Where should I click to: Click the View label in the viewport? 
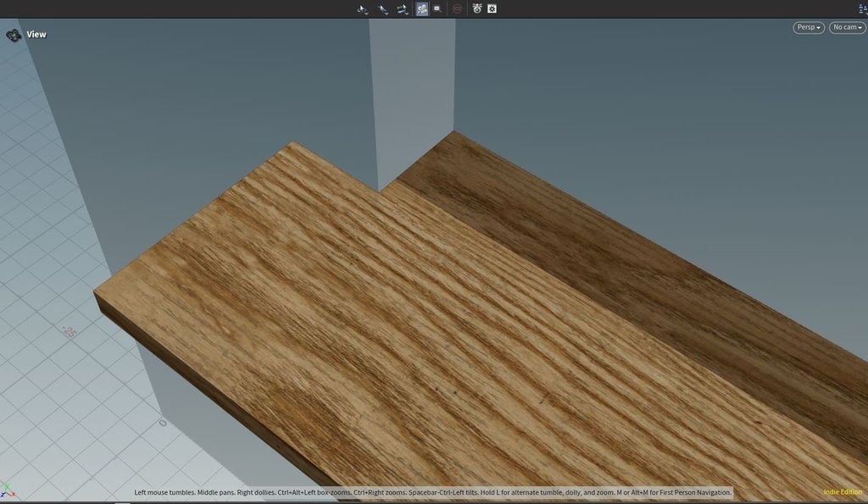point(36,35)
